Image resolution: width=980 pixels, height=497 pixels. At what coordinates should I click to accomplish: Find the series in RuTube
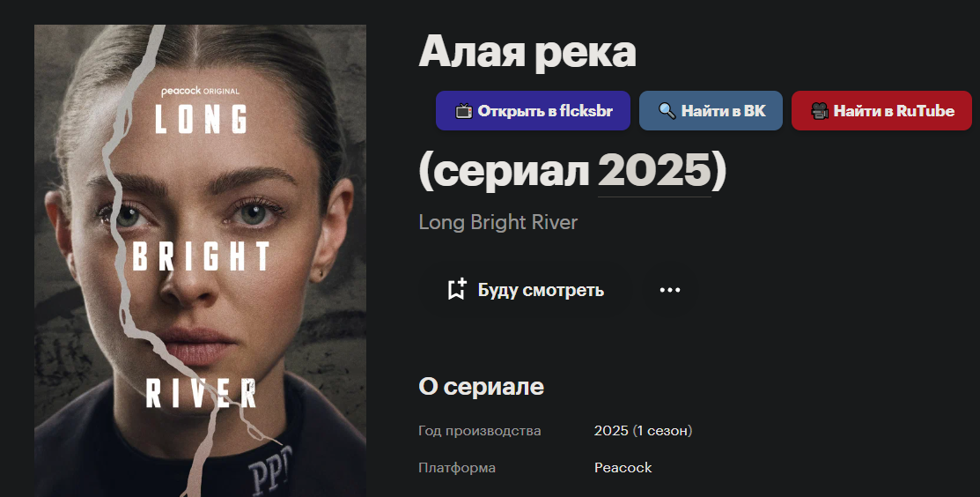point(881,111)
